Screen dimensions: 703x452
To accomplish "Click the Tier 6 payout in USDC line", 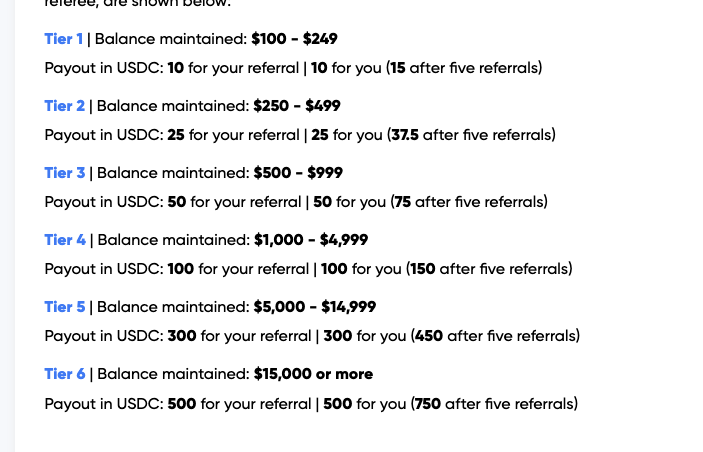I will [x=312, y=404].
